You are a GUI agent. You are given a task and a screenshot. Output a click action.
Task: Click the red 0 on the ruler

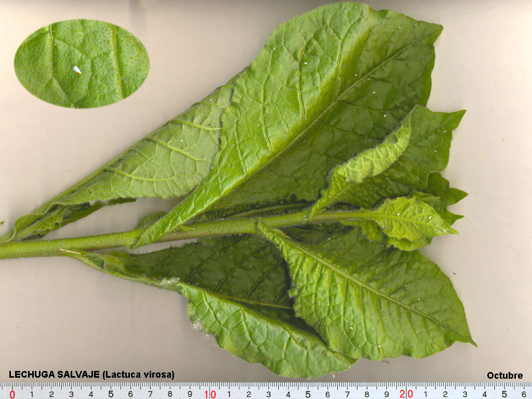12,394
